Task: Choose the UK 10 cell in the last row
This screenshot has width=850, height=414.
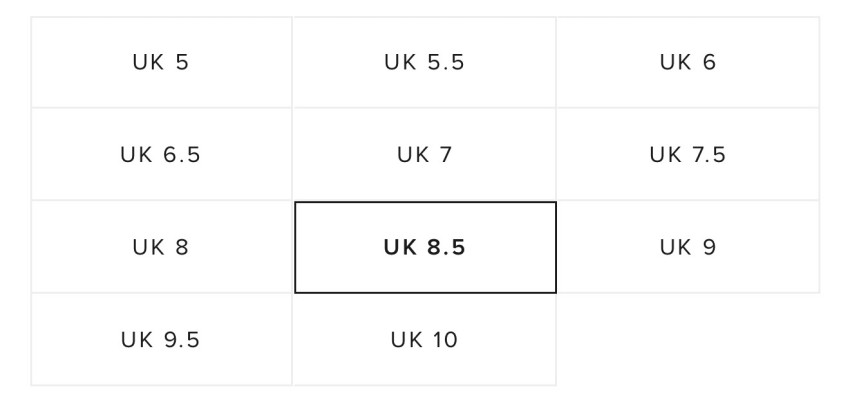Action: pos(424,340)
